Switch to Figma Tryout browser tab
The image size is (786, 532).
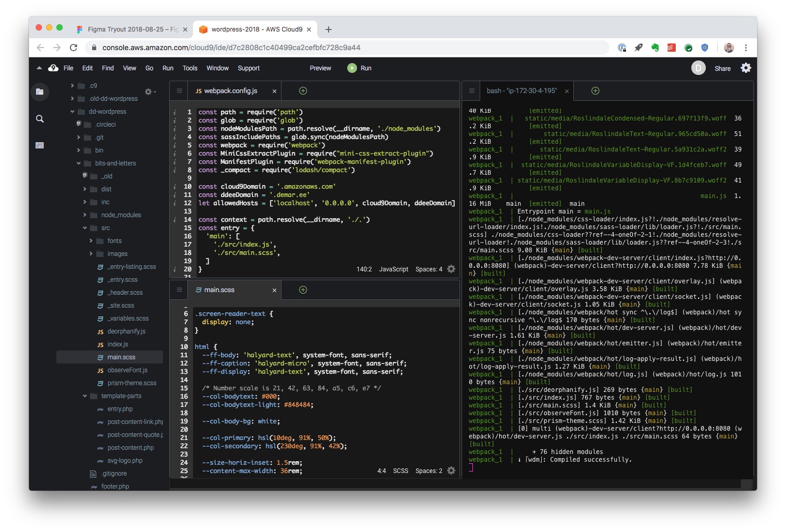pos(129,29)
